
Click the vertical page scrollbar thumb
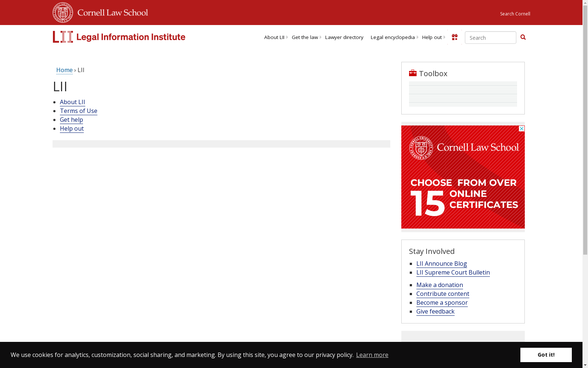(x=585, y=130)
